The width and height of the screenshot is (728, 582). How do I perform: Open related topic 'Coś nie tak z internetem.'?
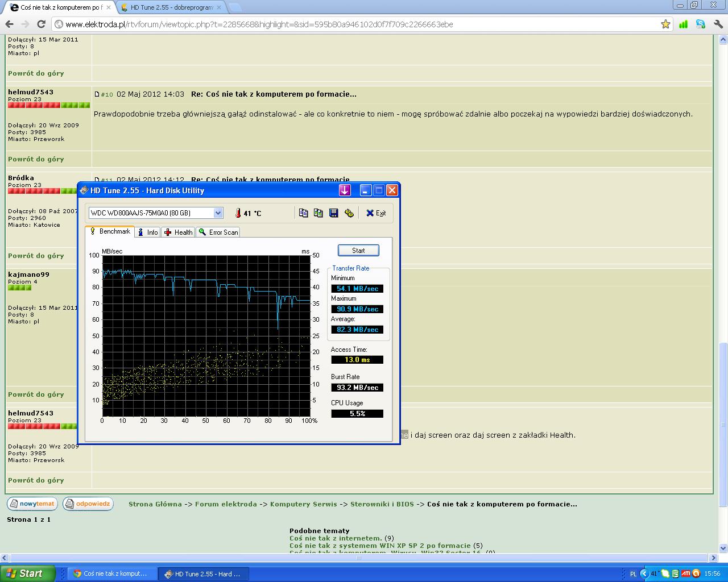pos(336,538)
